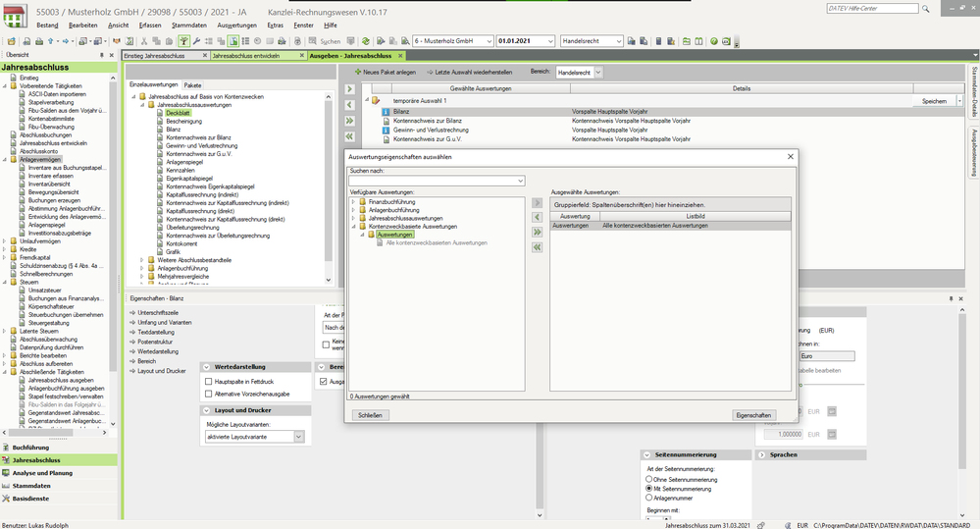Click the filter funnel icon in toolbar
Image resolution: width=980 pixels, height=529 pixels.
184,42
